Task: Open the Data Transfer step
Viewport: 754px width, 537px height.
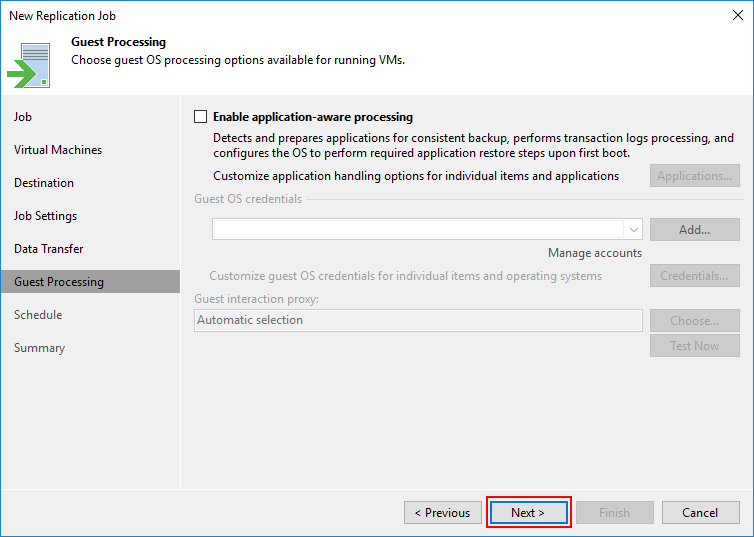Action: pyautogui.click(x=49, y=249)
